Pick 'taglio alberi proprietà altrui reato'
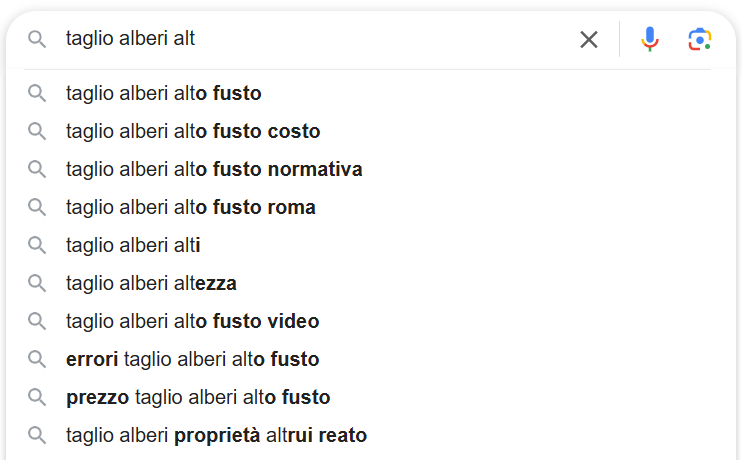Viewport: 742px width, 460px height. (216, 436)
